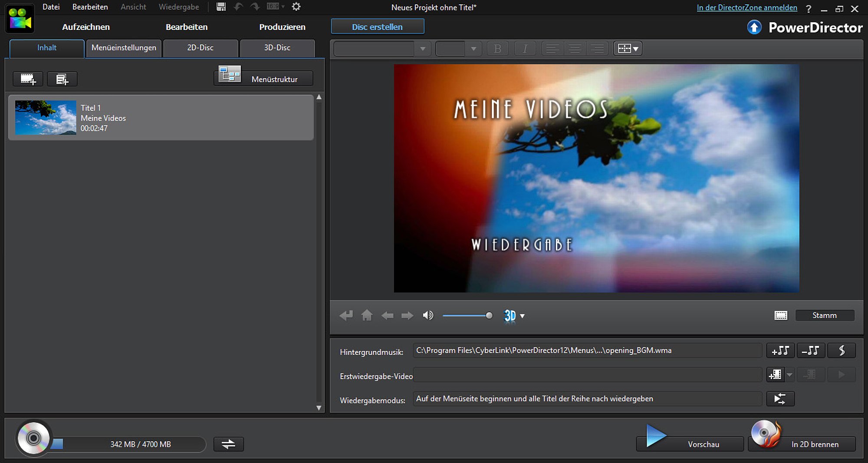Toggle the TV safe zone display

tap(781, 315)
